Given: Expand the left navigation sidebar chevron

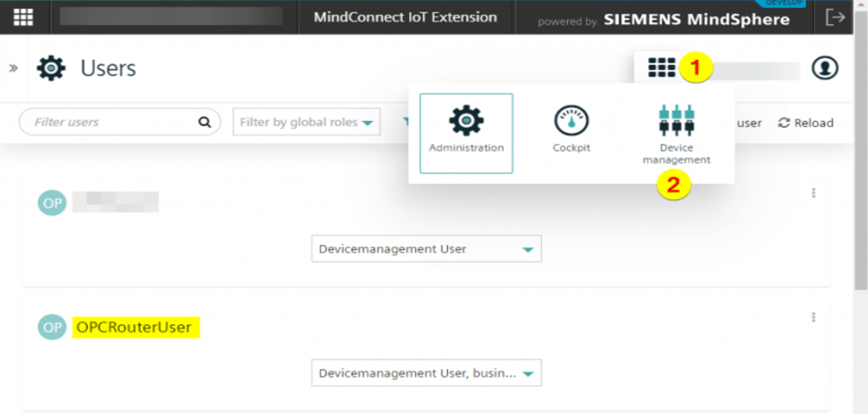Looking at the screenshot, I should coord(13,68).
